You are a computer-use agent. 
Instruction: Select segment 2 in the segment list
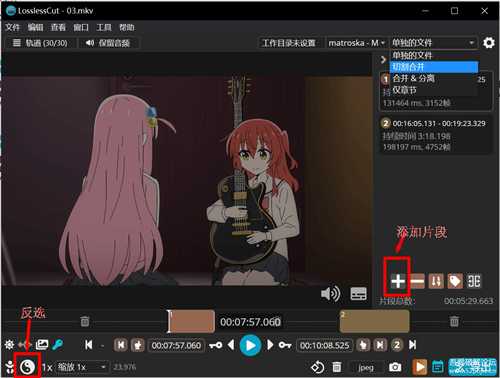tap(436, 135)
